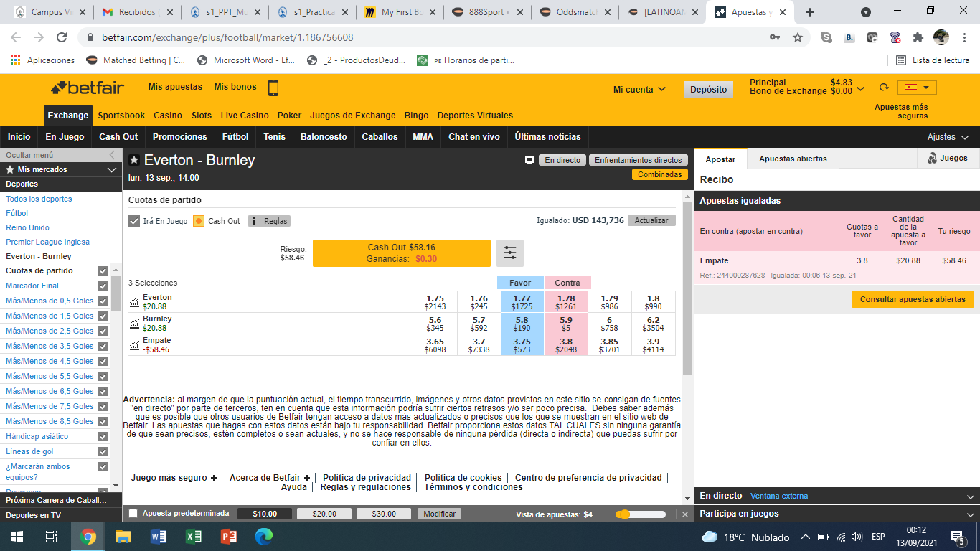Close the default stake bottom bar
The image size is (980, 551).
click(x=685, y=514)
